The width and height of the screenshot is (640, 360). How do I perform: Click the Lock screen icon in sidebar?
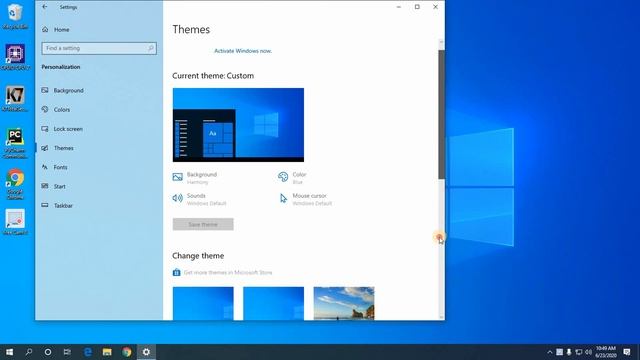(45, 129)
